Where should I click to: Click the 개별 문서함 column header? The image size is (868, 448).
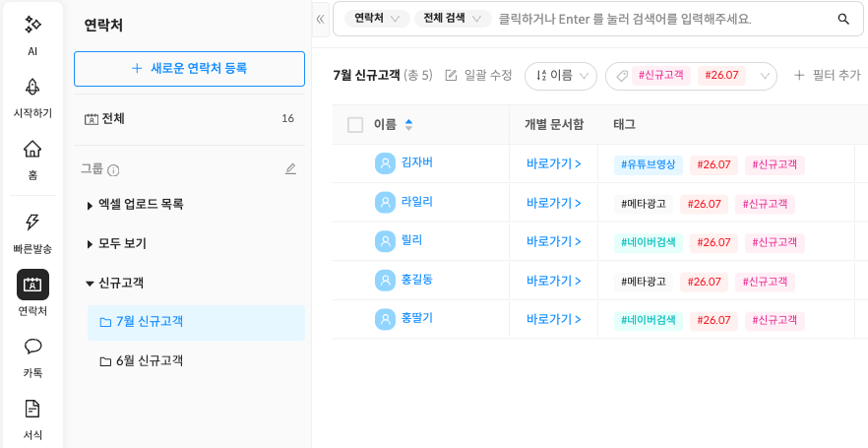pyautogui.click(x=554, y=125)
